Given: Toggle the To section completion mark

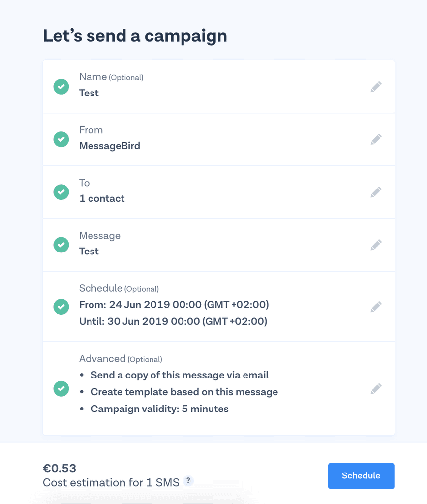Looking at the screenshot, I should [x=61, y=192].
